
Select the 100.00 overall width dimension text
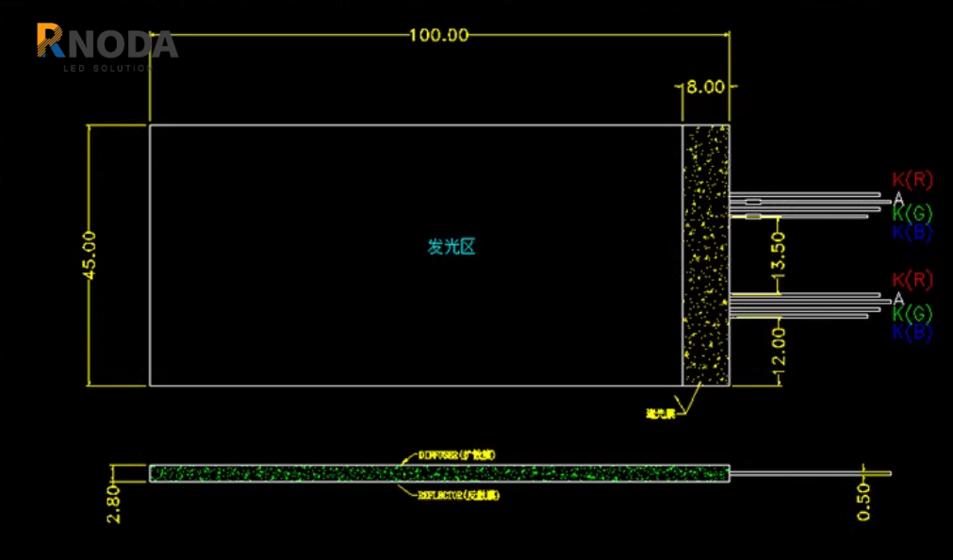pyautogui.click(x=438, y=35)
